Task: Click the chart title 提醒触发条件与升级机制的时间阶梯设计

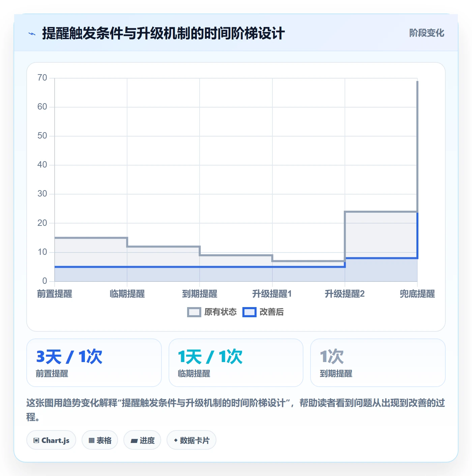Action: pyautogui.click(x=164, y=33)
